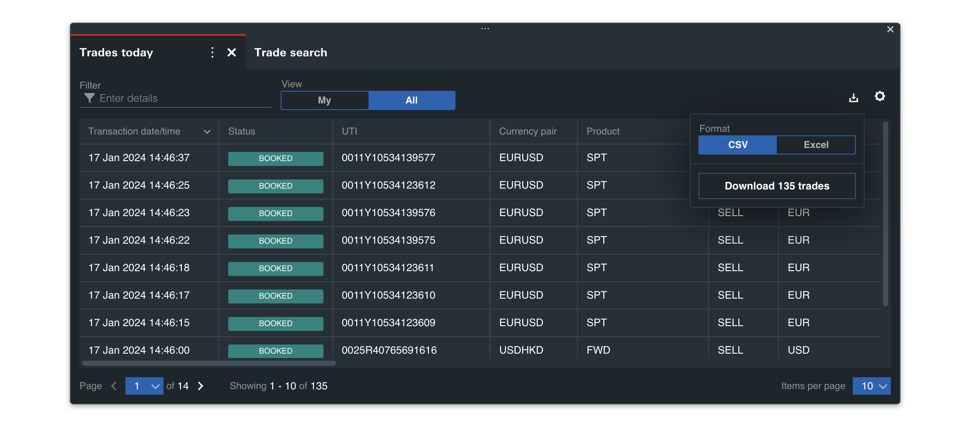Select Excel as download format
Screen dimensions: 980x427
coord(816,145)
